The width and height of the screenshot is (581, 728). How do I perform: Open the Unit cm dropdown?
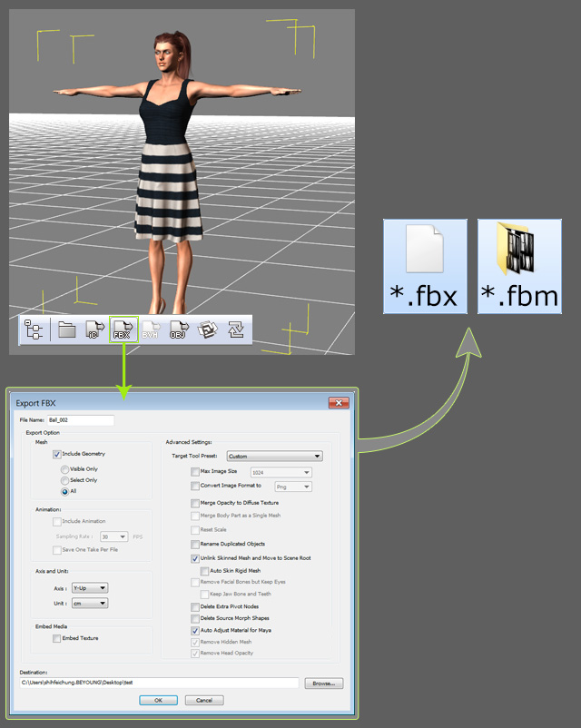point(90,603)
